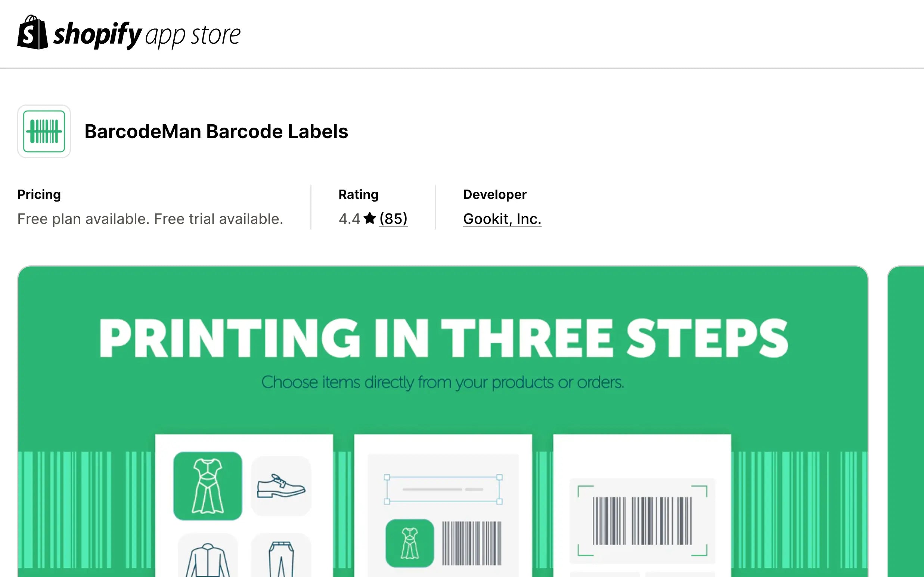924x577 pixels.
Task: Click the black star rating icon
Action: 370,218
